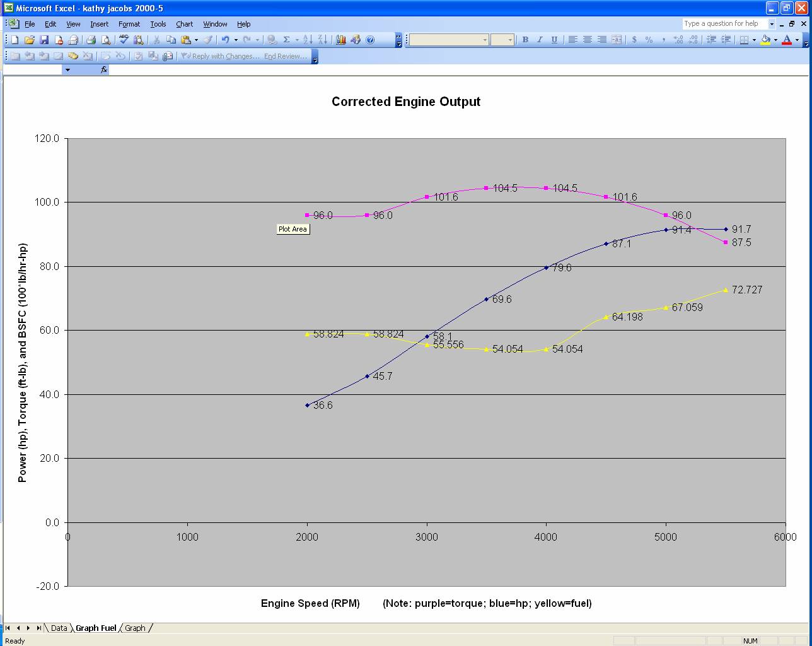
Task: Click the Copy icon in the toolbar
Action: click(171, 40)
